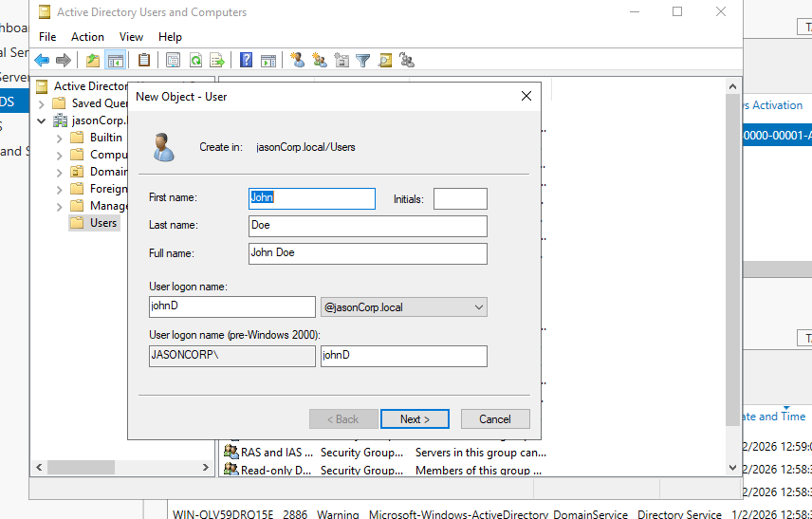The width and height of the screenshot is (812, 519).
Task: Open the File menu
Action: tap(47, 37)
